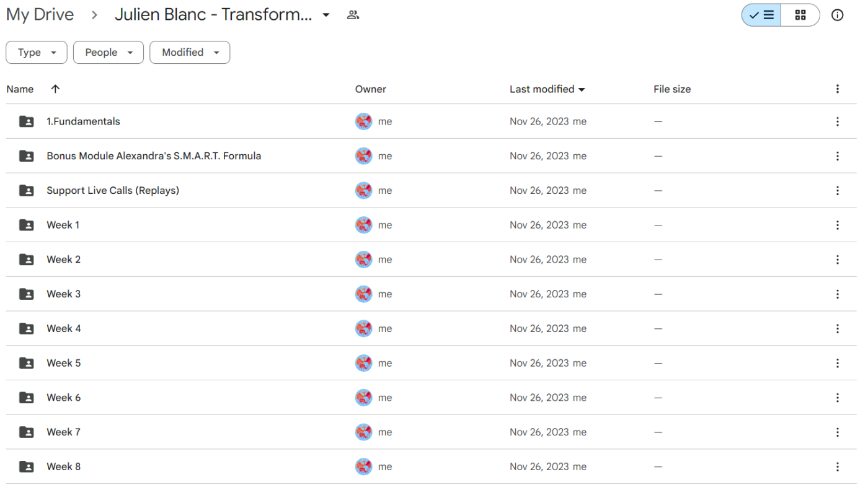Viewport: 868px width, 485px height.
Task: Toggle sort order with the Name arrow
Action: click(x=55, y=89)
